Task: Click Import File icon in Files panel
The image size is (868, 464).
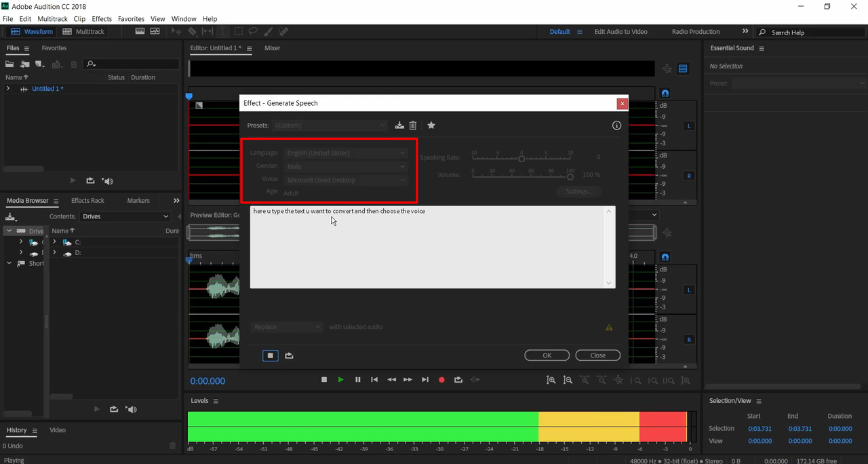Action: pyautogui.click(x=24, y=64)
